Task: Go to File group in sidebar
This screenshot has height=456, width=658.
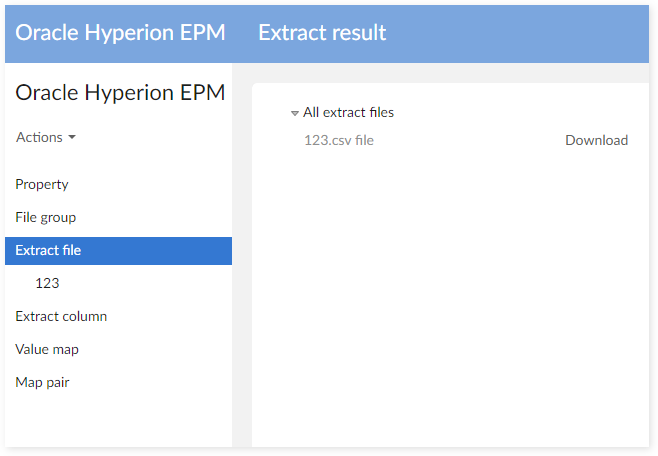Action: [x=46, y=217]
